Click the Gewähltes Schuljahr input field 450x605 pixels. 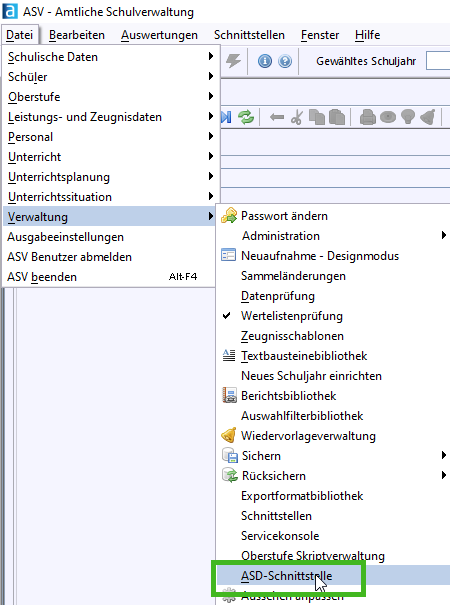(x=438, y=61)
